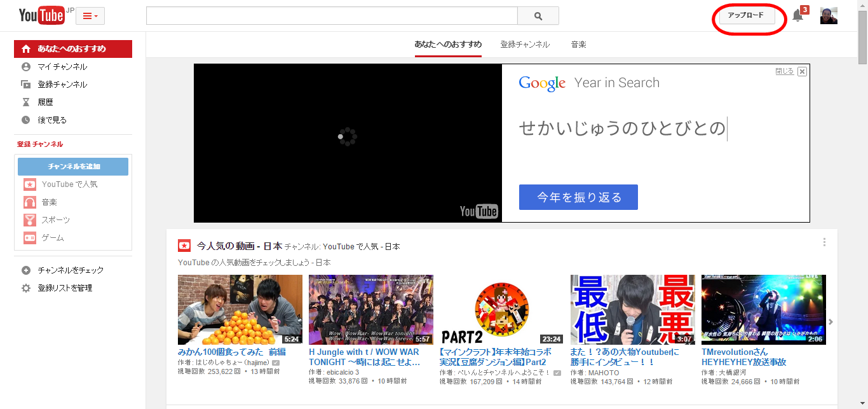Open the 今人気の動画 - 日本 heading link

click(239, 246)
